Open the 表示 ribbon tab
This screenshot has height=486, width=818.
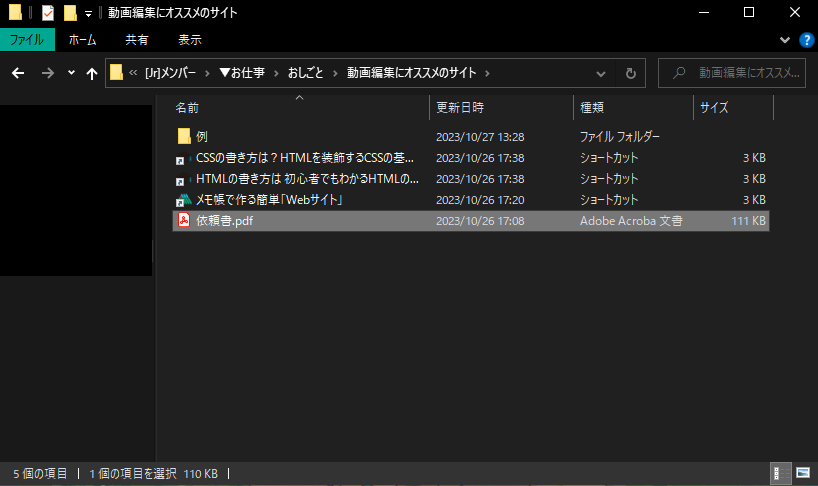189,40
